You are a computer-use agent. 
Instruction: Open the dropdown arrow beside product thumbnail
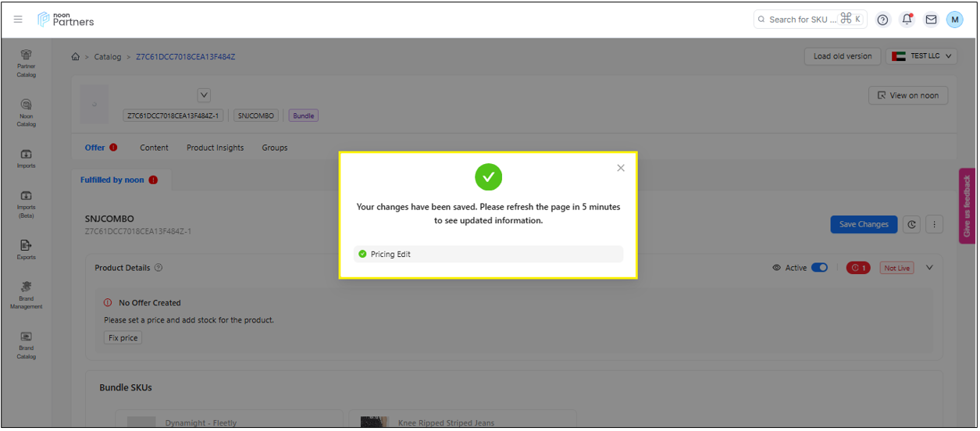(x=204, y=95)
